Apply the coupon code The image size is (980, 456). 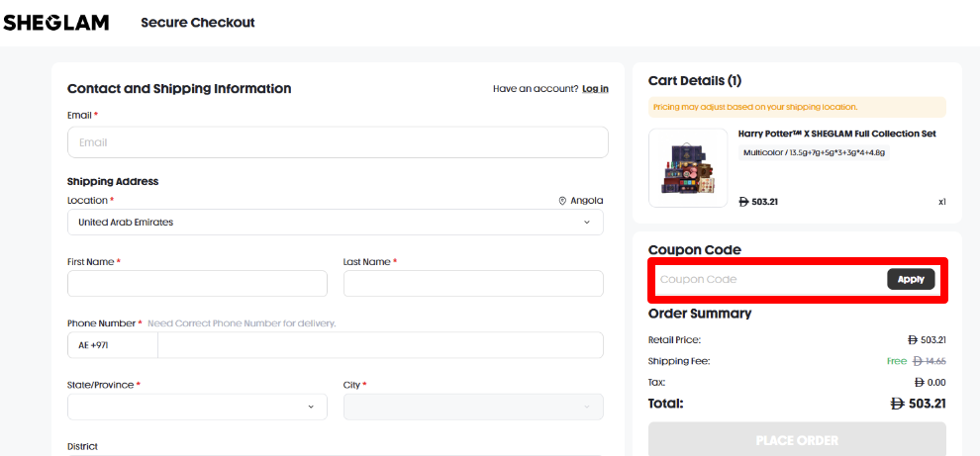(x=911, y=279)
